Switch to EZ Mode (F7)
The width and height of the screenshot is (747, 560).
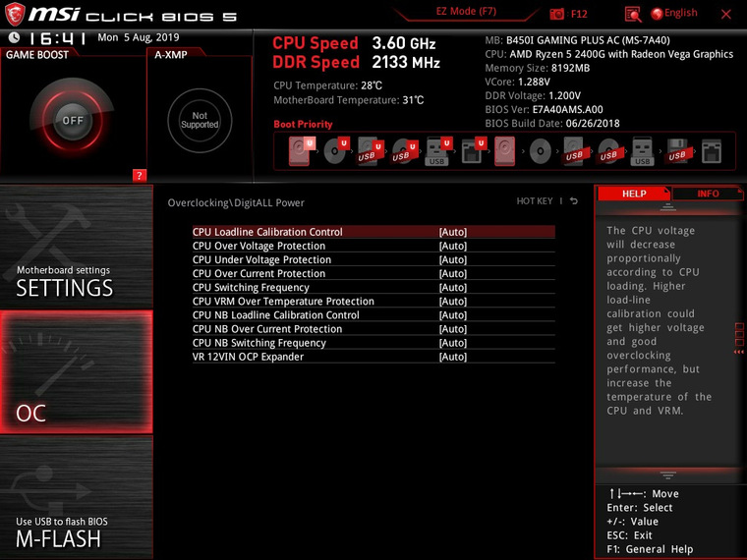pos(466,12)
